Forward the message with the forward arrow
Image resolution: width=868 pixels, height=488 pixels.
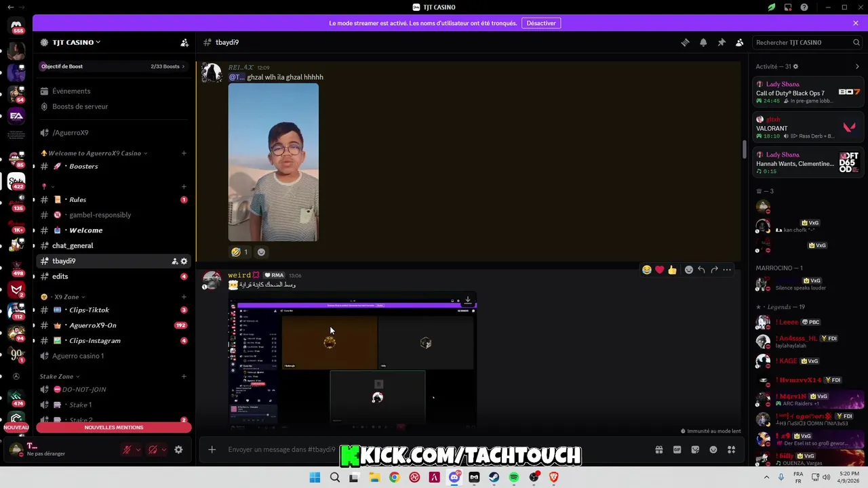pos(714,270)
